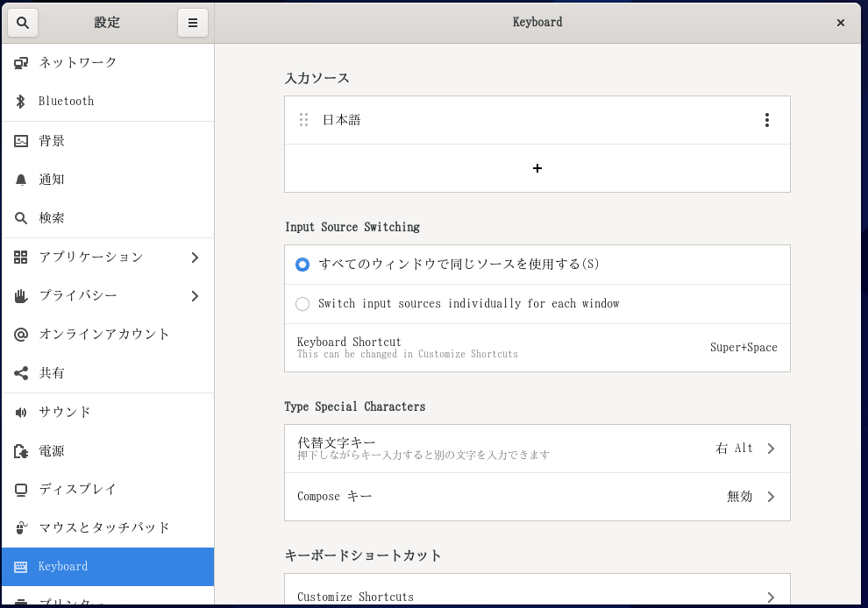Open Bluetooth settings panel
This screenshot has height=608, width=868.
[108, 102]
